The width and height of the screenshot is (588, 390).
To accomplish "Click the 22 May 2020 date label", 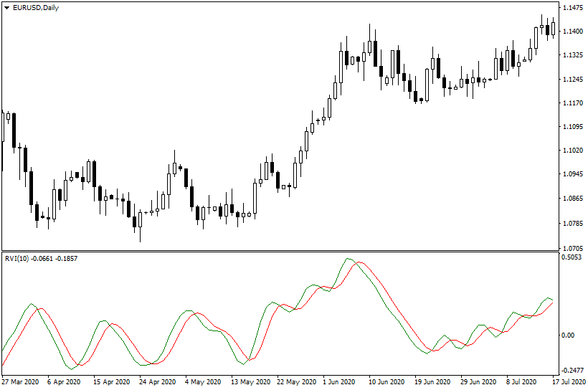I will coord(297,382).
